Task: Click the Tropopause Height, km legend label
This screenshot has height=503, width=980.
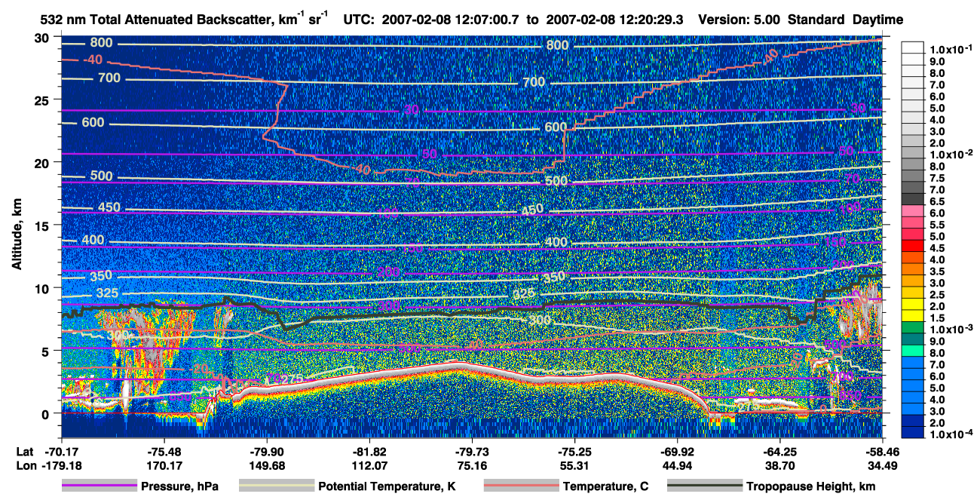Action: click(x=810, y=486)
